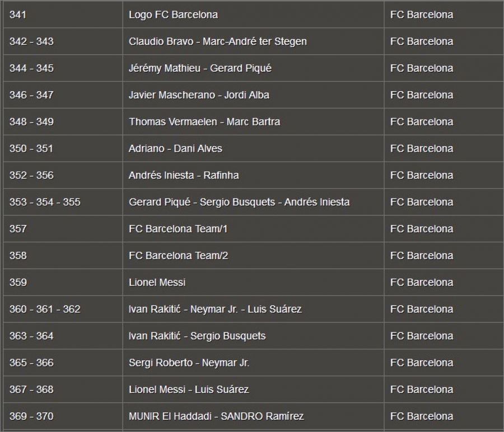Select number cell "348 - 349"
Viewport: 504px width, 432px height.
(x=31, y=122)
